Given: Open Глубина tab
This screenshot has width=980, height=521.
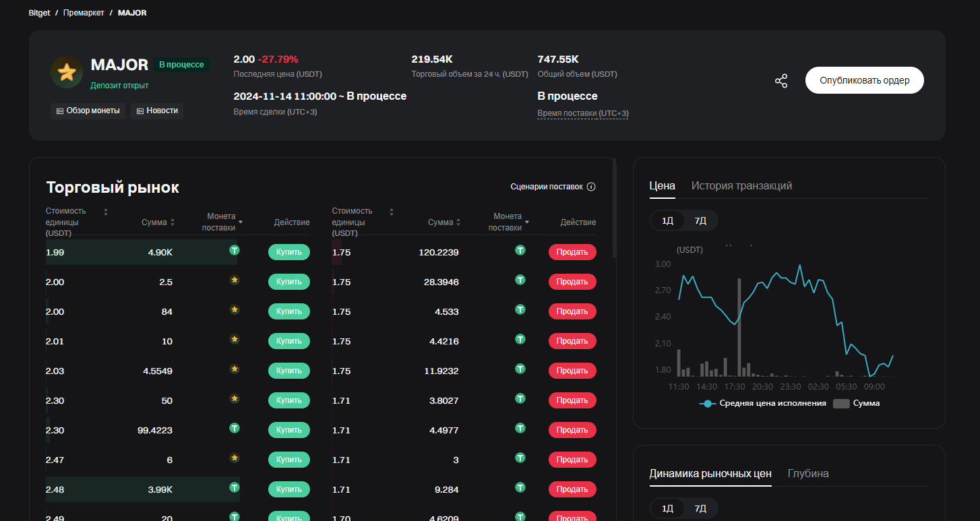Looking at the screenshot, I should [808, 473].
